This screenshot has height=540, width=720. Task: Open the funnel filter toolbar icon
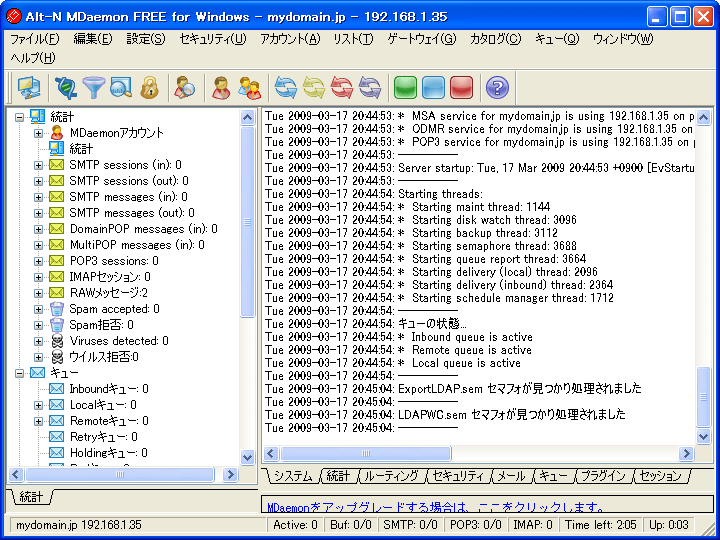tap(94, 88)
